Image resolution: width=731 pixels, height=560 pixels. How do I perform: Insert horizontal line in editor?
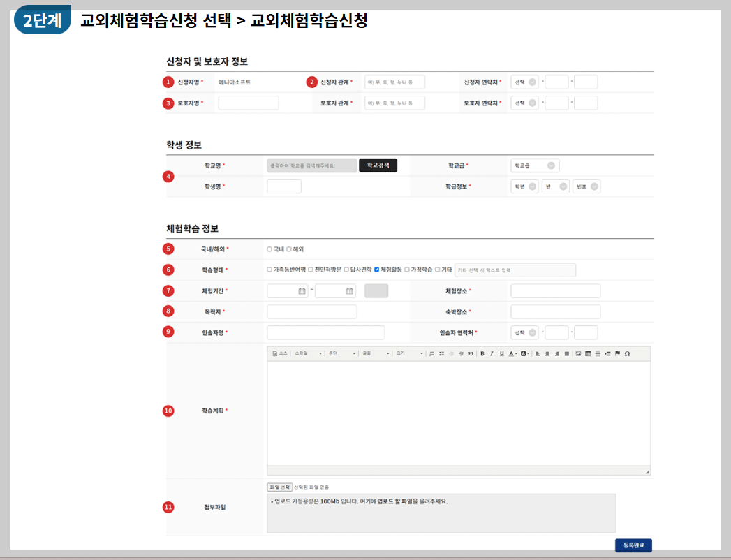point(598,353)
